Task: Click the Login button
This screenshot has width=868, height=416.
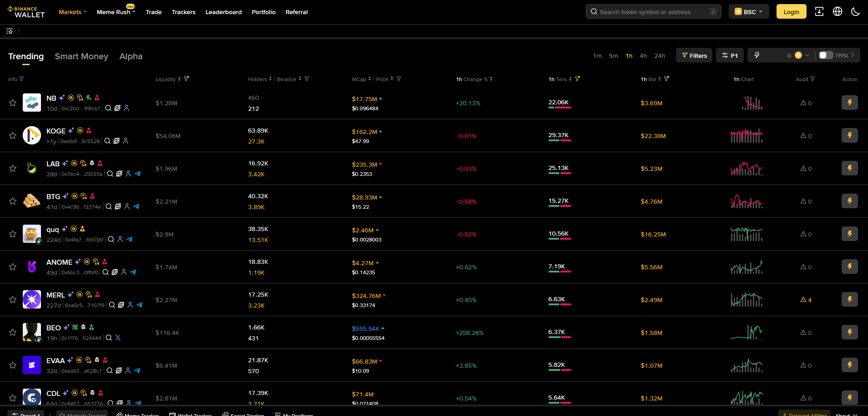Action: click(791, 11)
